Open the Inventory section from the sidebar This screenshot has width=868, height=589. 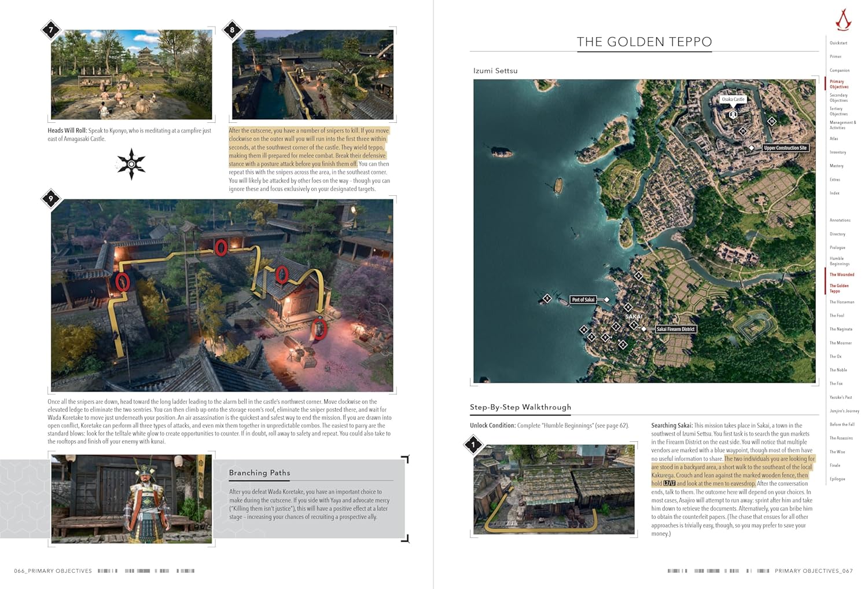pos(837,152)
